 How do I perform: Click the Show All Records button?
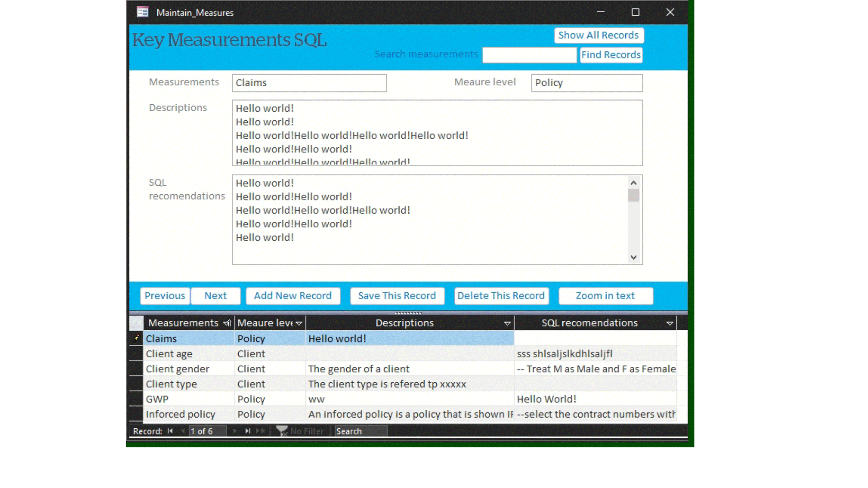click(598, 35)
